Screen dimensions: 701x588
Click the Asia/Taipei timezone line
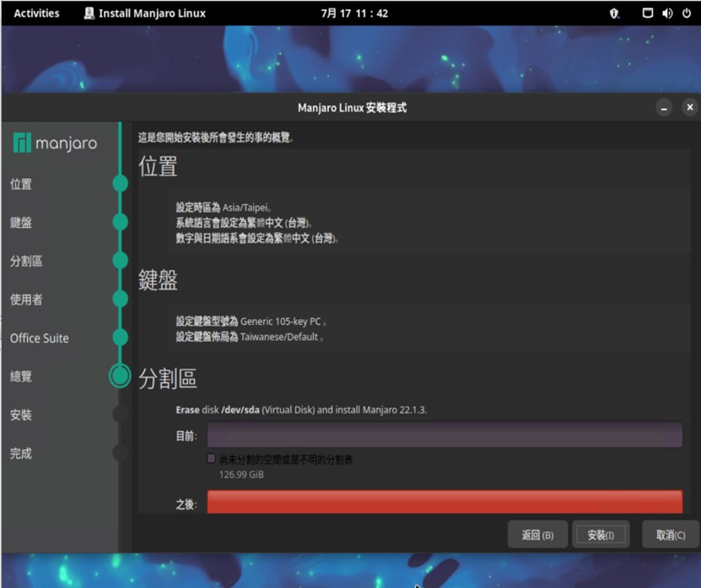[x=224, y=208]
